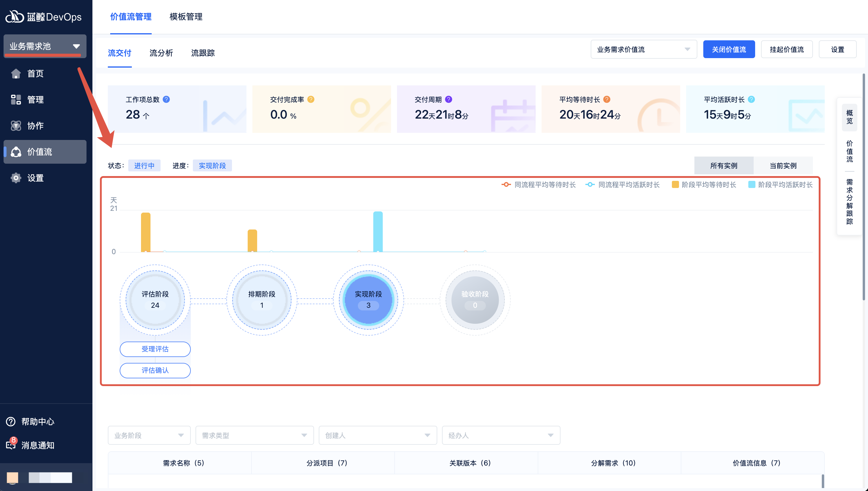Screen dimensions: 868x491
Task: Click the 协作 collaboration icon
Action: (16, 126)
